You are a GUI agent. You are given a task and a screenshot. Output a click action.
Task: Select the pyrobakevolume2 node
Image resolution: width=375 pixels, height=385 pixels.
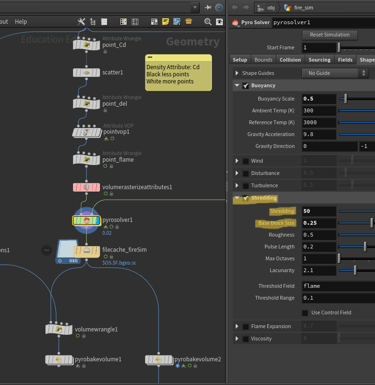tap(159, 360)
